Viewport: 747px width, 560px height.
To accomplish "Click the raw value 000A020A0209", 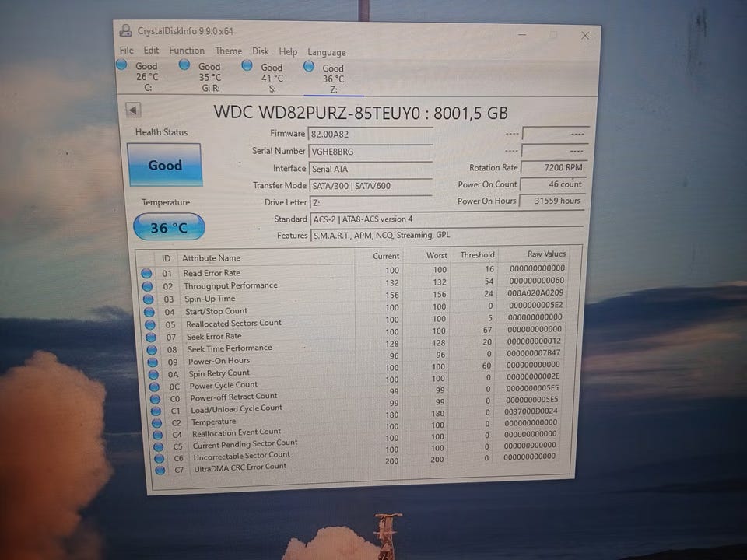I will click(535, 293).
